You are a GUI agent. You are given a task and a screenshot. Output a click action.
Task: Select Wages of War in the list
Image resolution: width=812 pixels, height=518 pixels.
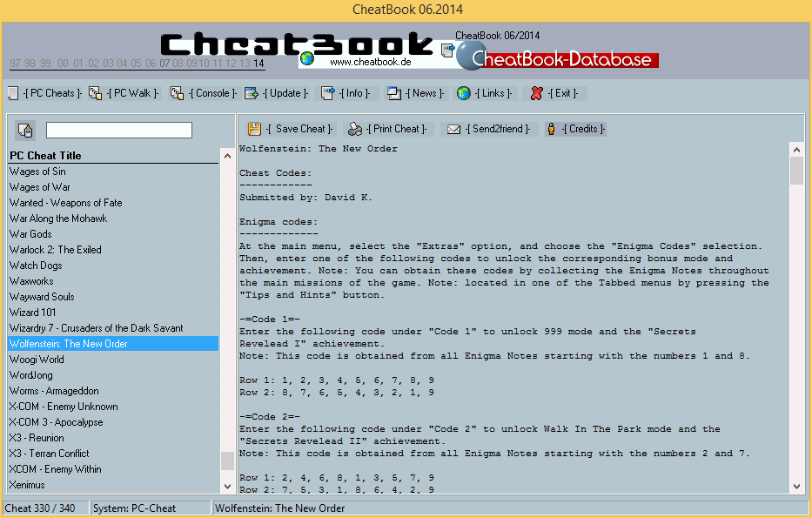[x=113, y=187]
